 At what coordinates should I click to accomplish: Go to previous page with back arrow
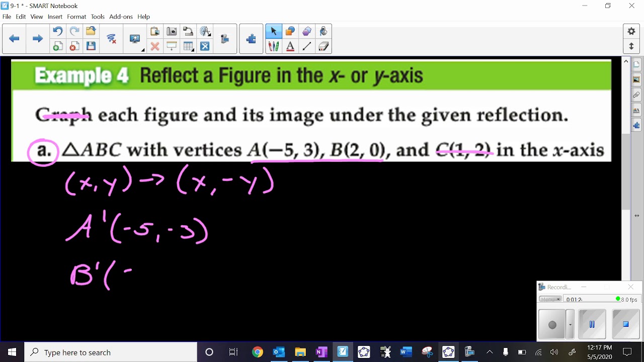pos(14,39)
